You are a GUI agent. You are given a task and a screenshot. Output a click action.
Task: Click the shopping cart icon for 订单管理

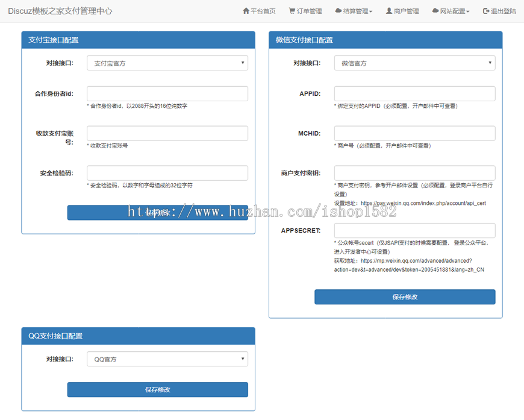coord(292,11)
